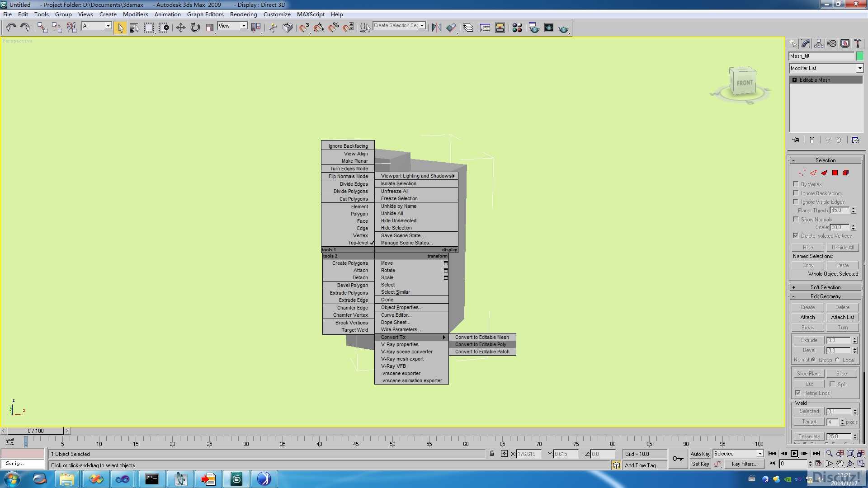This screenshot has width=868, height=488.
Task: Activate the Select and Scale tool
Action: pyautogui.click(x=209, y=28)
